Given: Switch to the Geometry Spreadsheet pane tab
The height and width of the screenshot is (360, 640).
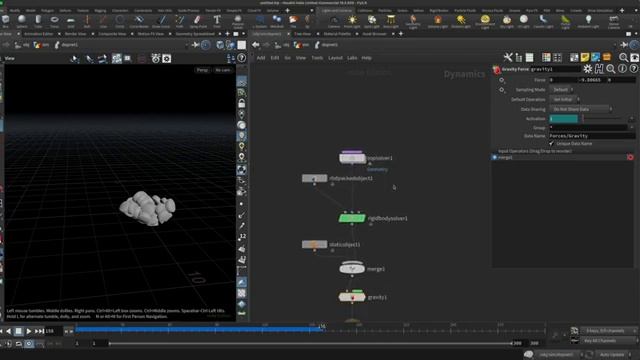Looking at the screenshot, I should click(195, 34).
